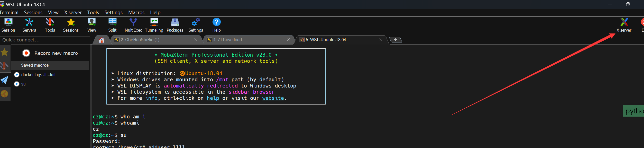Open the Servers toolbar icon
This screenshot has width=644, height=148.
point(29,25)
